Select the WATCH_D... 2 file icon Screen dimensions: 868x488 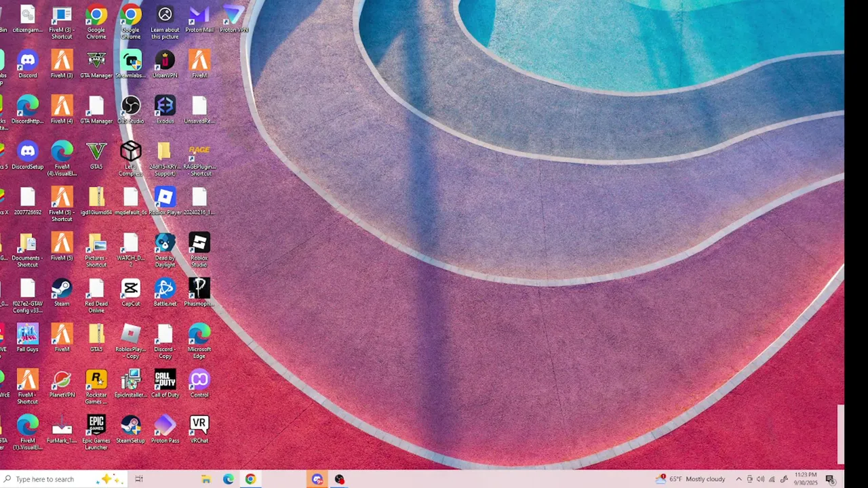point(131,250)
